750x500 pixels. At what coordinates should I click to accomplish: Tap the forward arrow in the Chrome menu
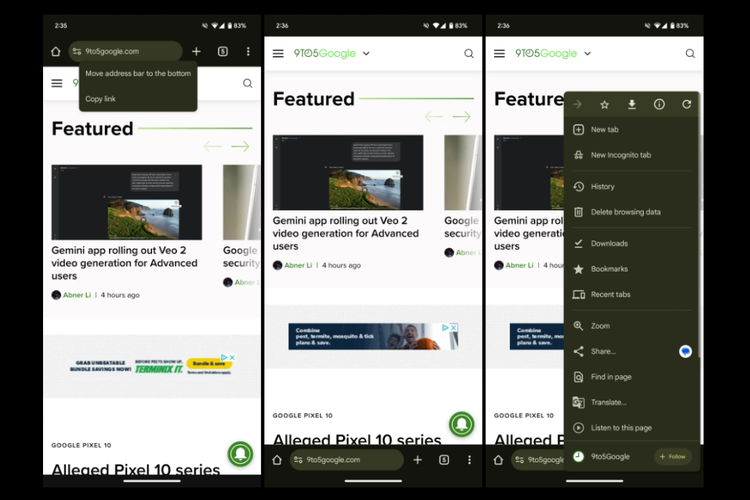[x=577, y=104]
